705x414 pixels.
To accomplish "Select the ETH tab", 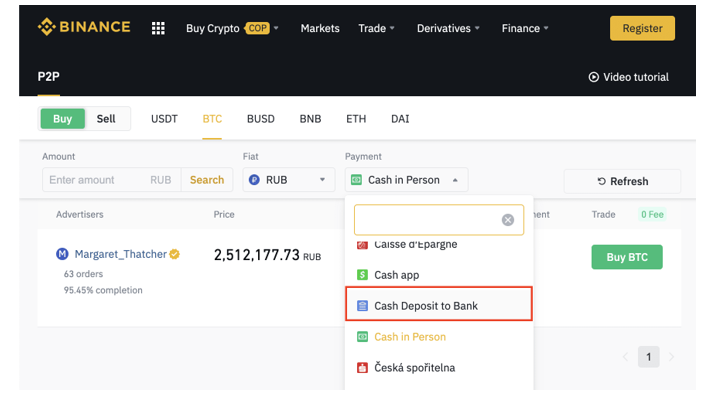I will coord(356,119).
